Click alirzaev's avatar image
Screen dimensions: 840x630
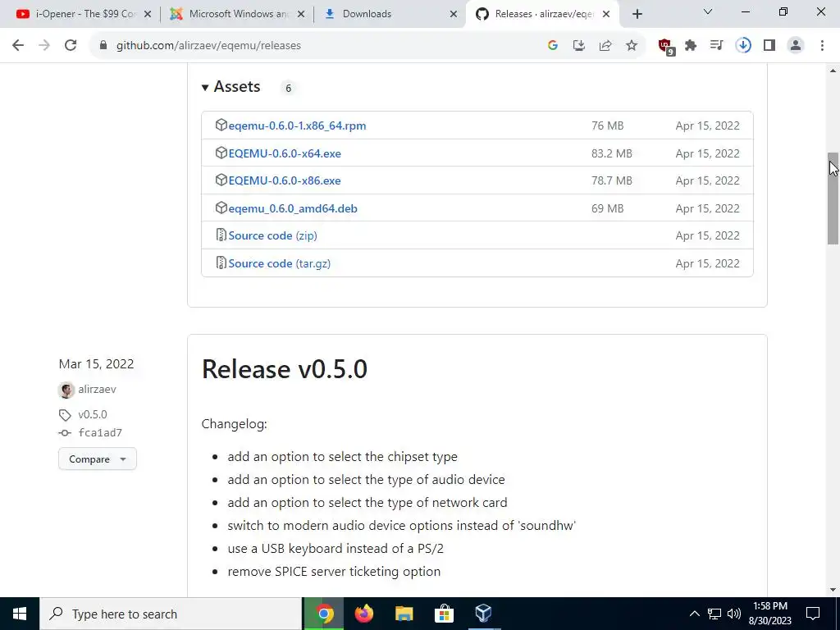point(66,390)
